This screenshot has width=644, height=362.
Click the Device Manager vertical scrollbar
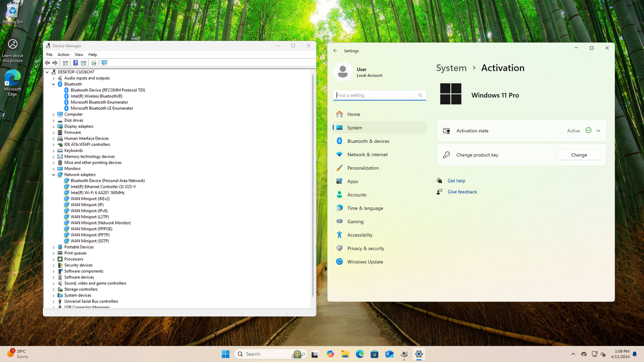pos(313,185)
